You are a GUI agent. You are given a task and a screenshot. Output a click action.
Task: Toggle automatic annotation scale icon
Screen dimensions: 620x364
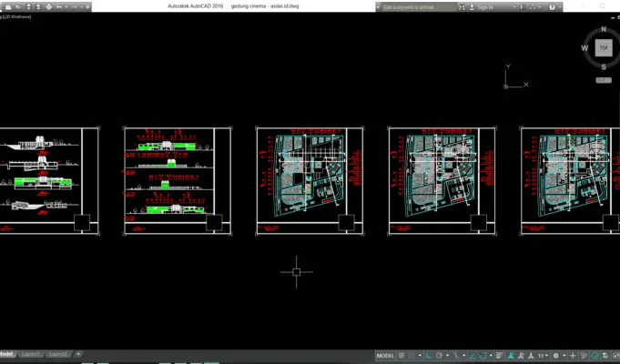[521, 356]
